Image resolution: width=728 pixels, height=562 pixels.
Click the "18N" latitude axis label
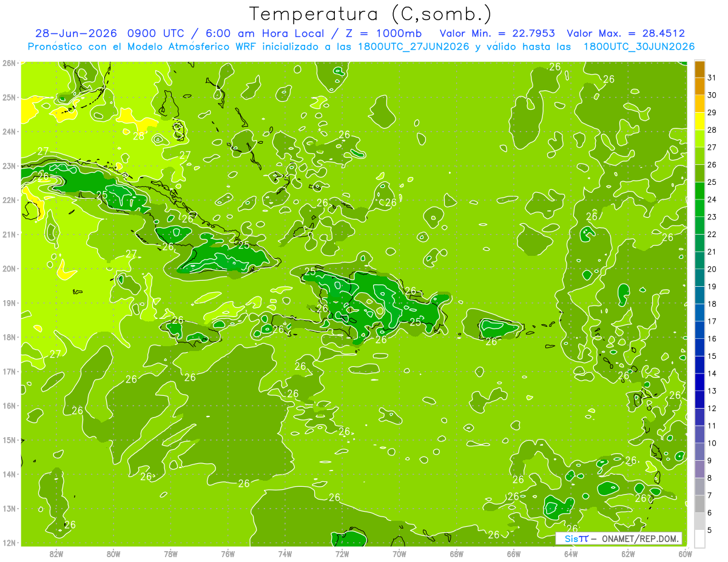tap(9, 337)
